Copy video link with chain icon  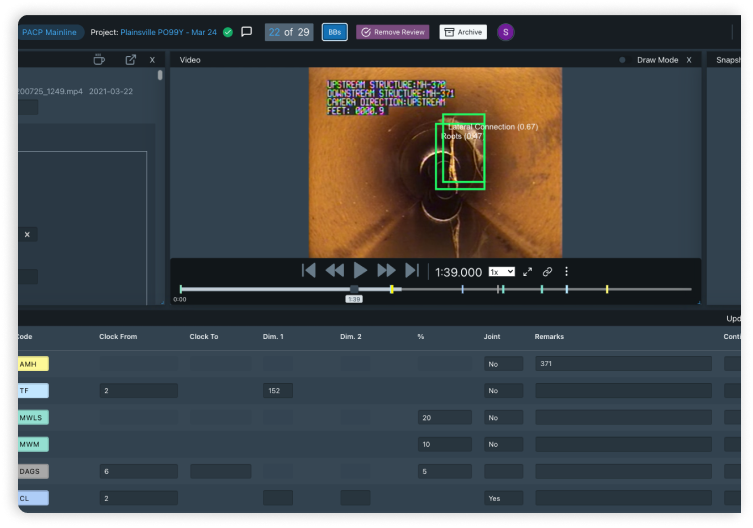[548, 271]
